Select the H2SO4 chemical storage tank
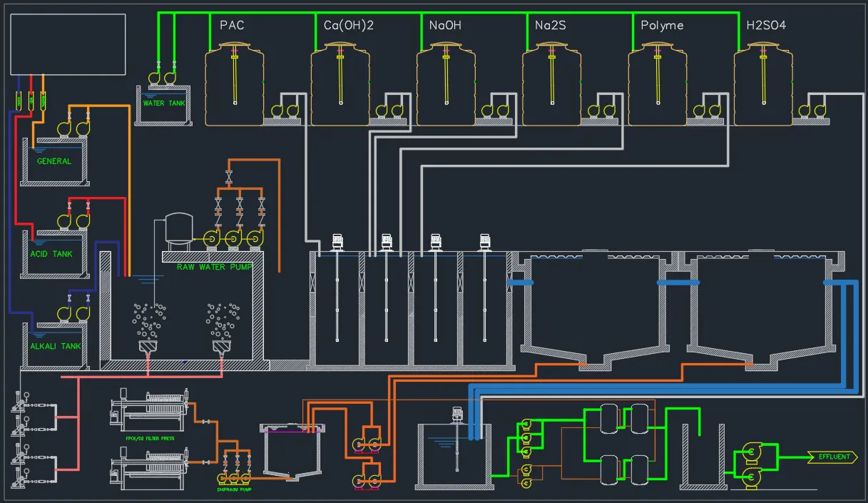The width and height of the screenshot is (868, 503). pyautogui.click(x=763, y=84)
